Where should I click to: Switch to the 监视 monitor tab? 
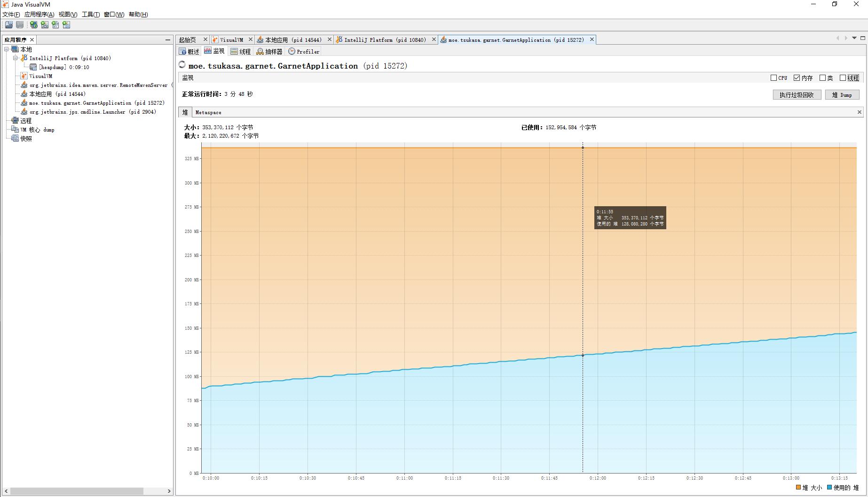tap(215, 51)
